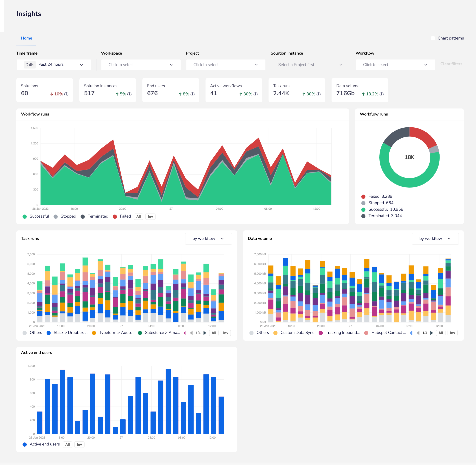Switch to the Home tab
The width and height of the screenshot is (476, 465).
click(x=26, y=38)
